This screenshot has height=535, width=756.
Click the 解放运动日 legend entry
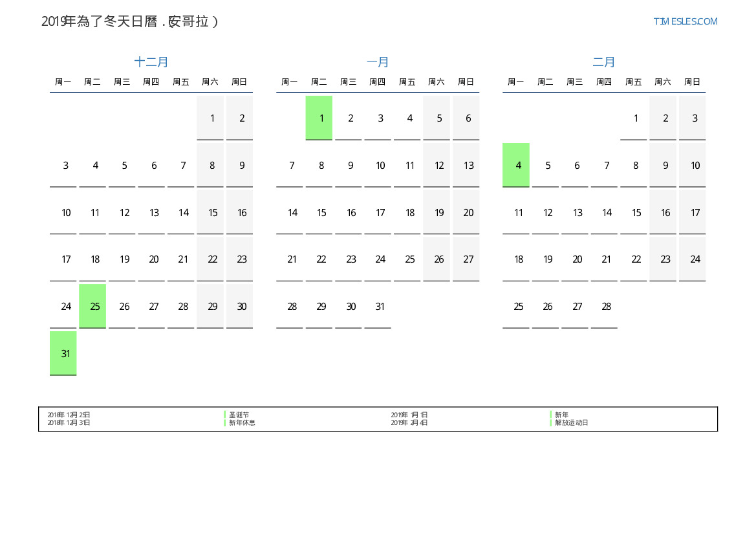[x=571, y=422]
